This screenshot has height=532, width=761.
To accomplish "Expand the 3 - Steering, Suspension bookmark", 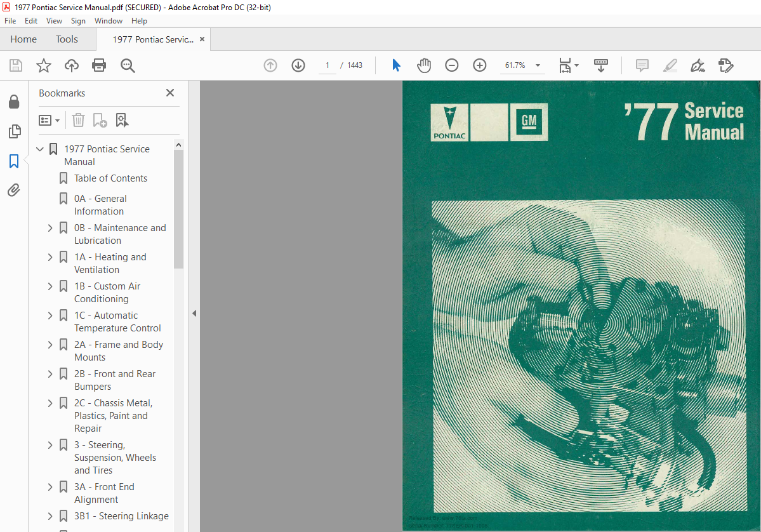I will click(x=50, y=445).
